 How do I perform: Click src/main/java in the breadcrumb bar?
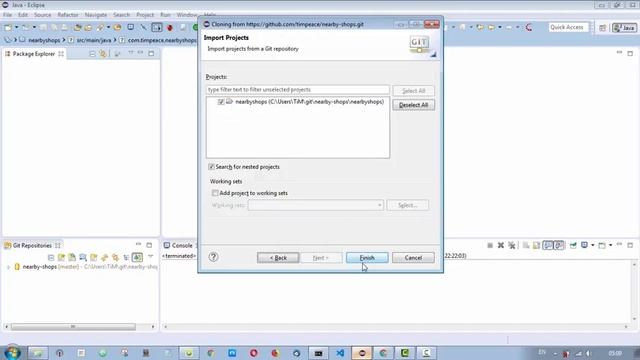[93, 40]
